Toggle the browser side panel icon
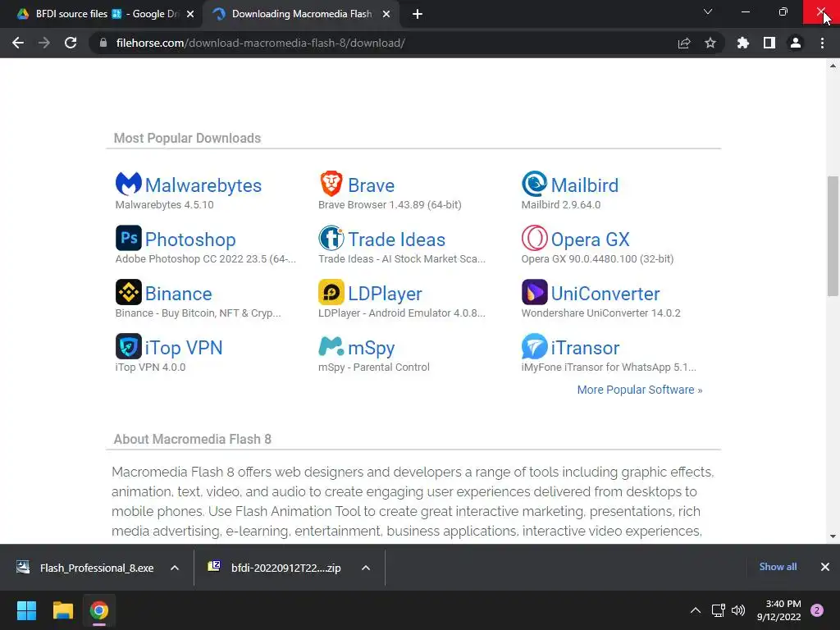840x630 pixels. coord(769,43)
